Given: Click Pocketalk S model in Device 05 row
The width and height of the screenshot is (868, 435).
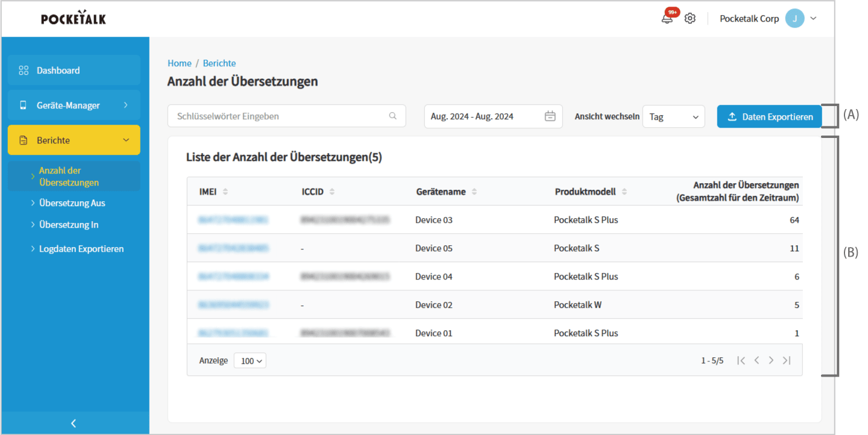Looking at the screenshot, I should (576, 248).
